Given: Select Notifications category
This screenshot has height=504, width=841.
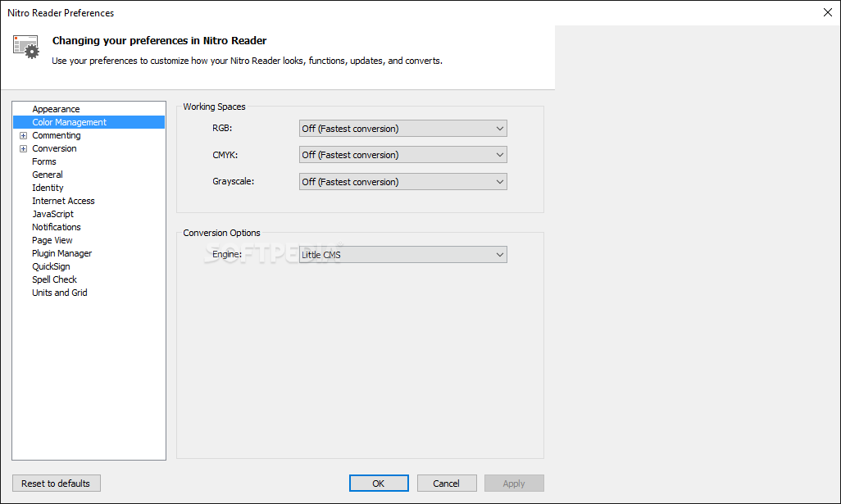Looking at the screenshot, I should [x=57, y=227].
